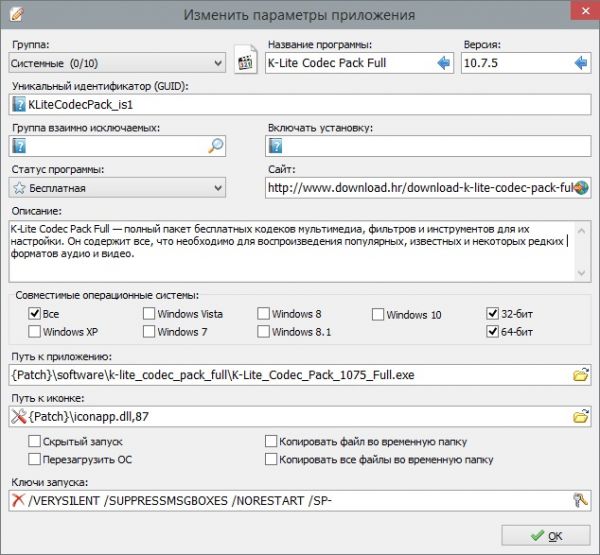Click description scrollbar down arrow
Screen dimensions: 600x555
point(582,273)
